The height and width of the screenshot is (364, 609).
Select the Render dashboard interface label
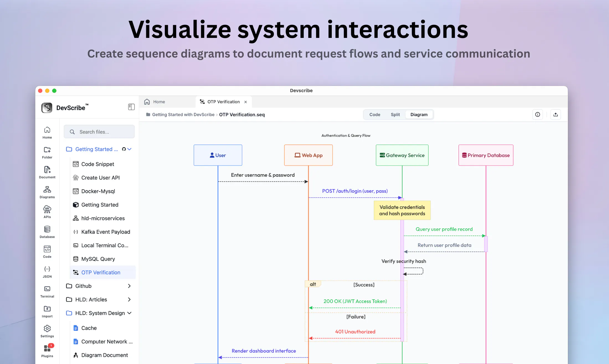click(x=264, y=351)
